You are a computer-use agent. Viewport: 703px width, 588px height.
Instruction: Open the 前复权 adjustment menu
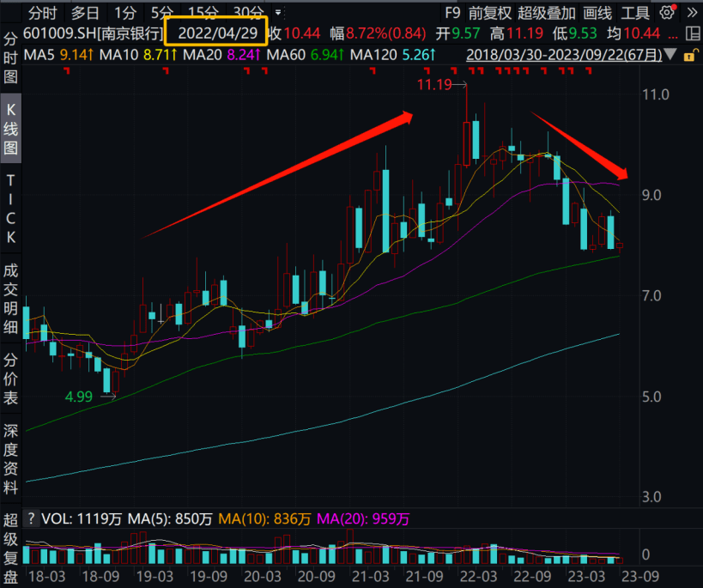point(489,13)
